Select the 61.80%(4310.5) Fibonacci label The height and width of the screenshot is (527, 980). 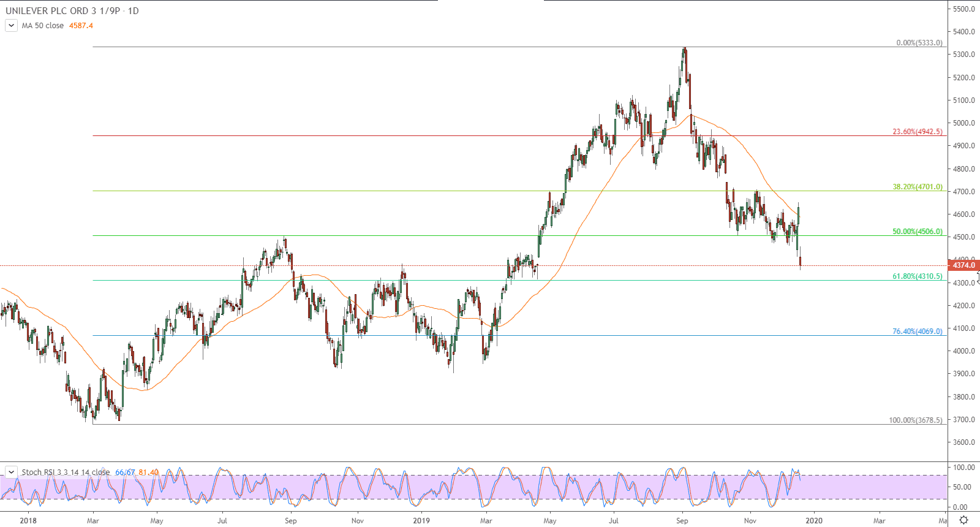click(918, 276)
